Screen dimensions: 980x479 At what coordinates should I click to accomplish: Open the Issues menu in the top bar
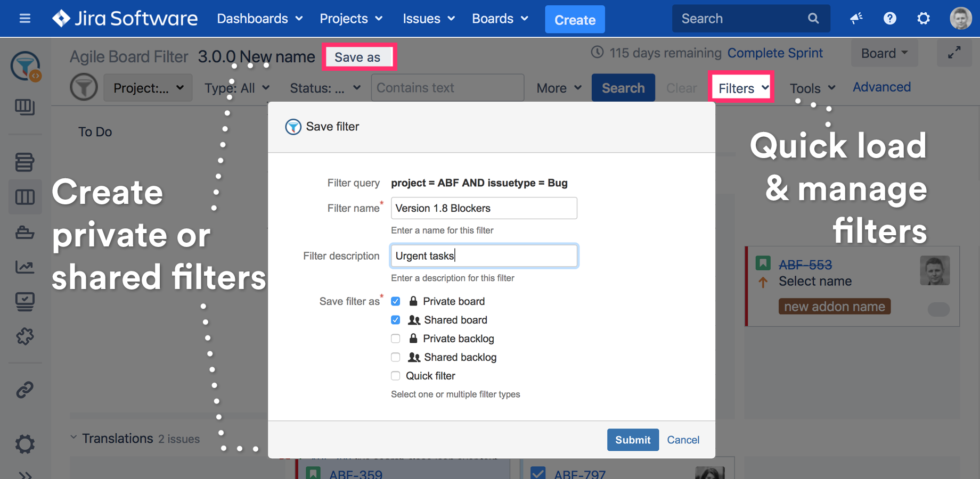[x=428, y=18]
